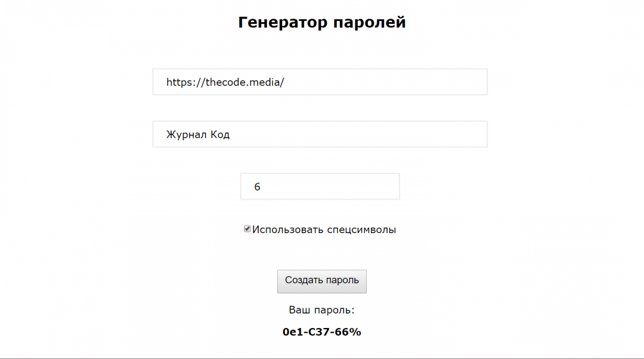Screen dimensions: 644x359
Task: Activate the numeric character count input
Action: (320, 187)
